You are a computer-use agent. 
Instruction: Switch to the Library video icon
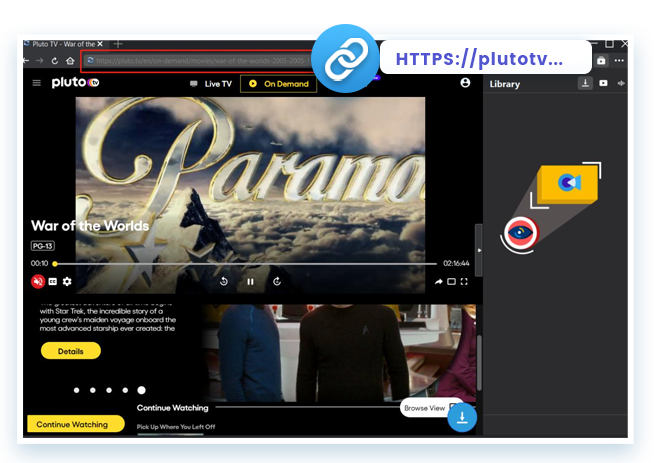tap(603, 83)
